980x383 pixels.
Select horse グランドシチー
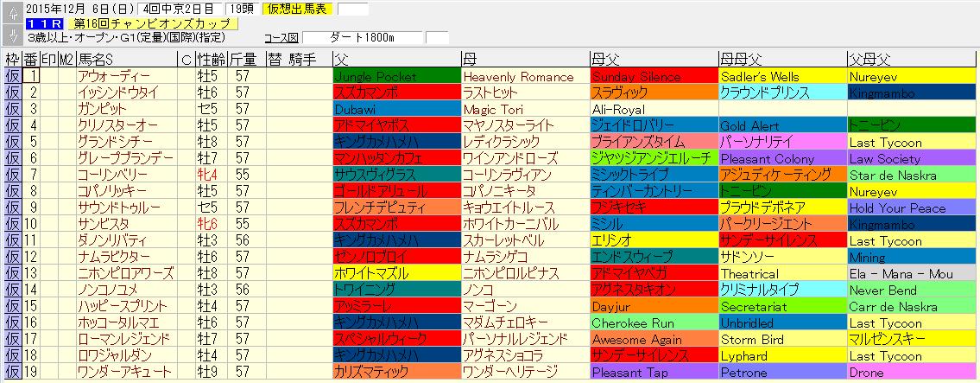[x=127, y=142]
